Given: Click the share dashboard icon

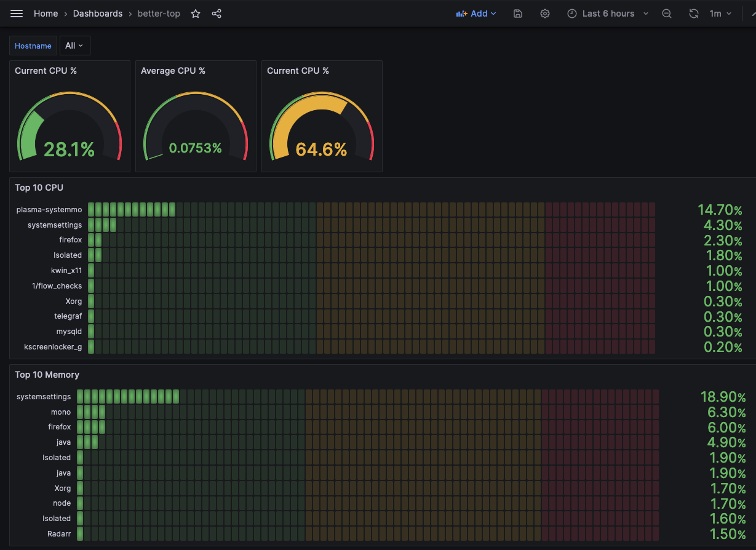Looking at the screenshot, I should click(x=217, y=14).
